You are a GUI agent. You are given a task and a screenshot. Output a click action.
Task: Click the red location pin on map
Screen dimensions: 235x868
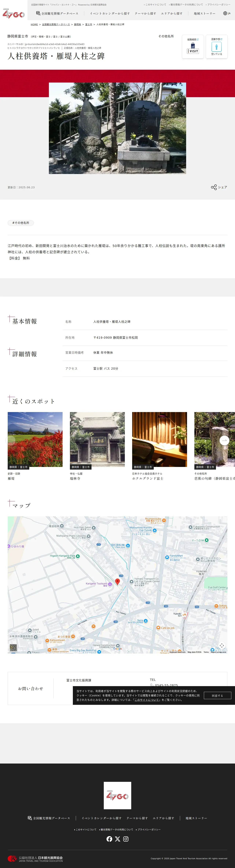pos(117,582)
